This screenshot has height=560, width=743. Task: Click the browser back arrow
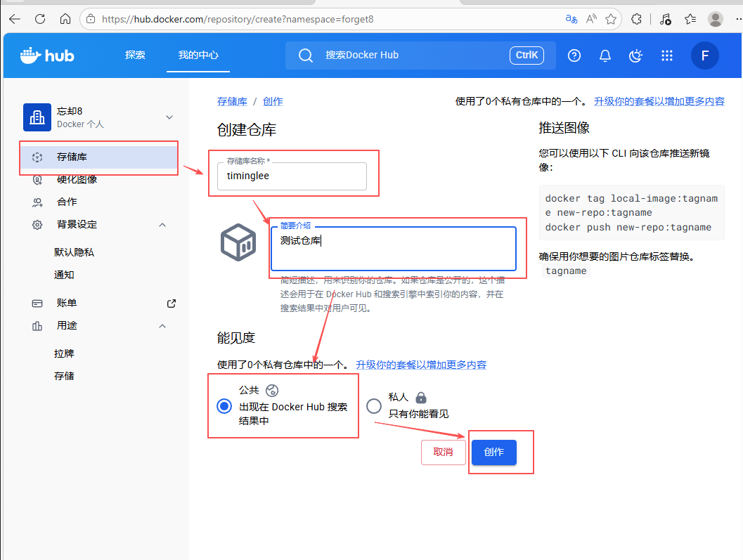tap(15, 19)
